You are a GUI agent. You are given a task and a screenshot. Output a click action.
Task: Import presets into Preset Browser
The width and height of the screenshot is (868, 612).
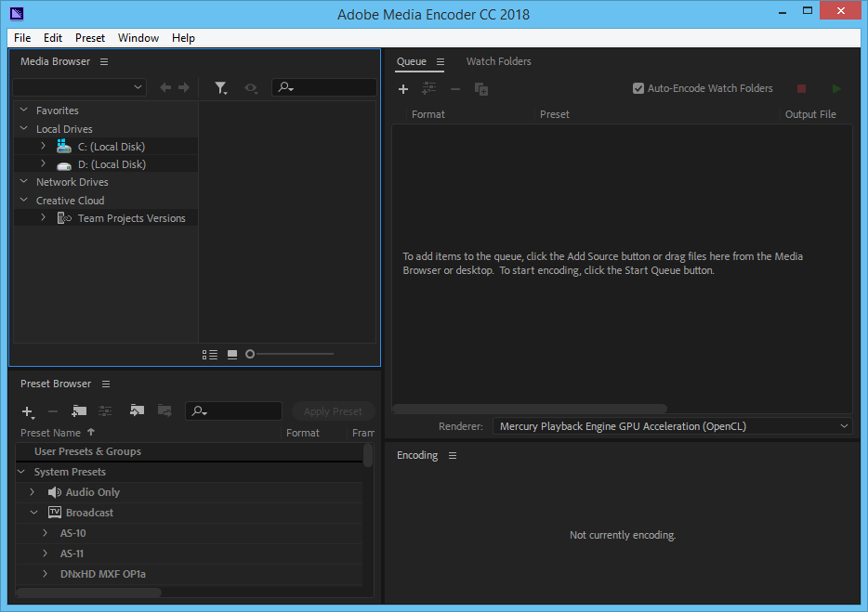click(x=137, y=410)
